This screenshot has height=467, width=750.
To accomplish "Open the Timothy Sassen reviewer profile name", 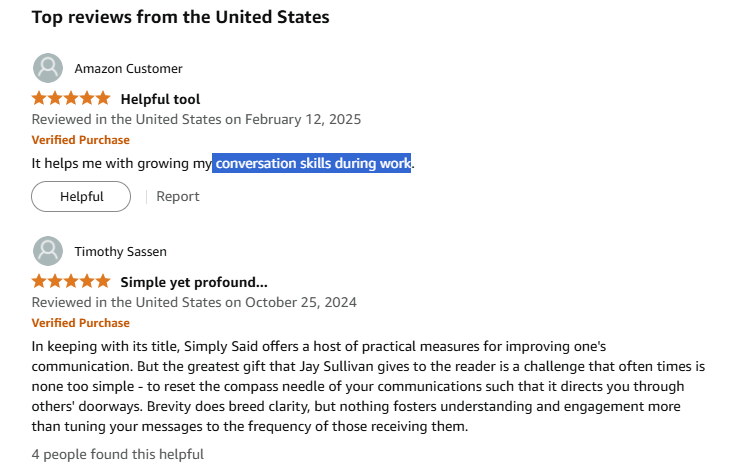I will [121, 251].
